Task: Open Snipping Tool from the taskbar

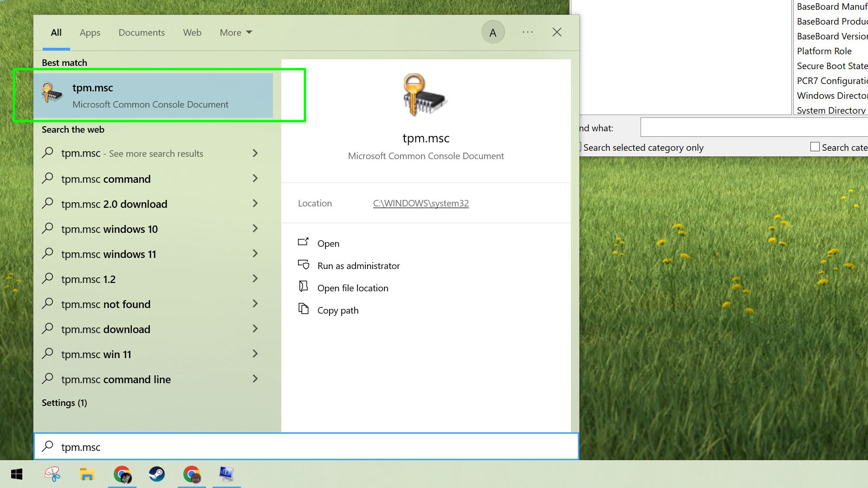Action: click(52, 474)
